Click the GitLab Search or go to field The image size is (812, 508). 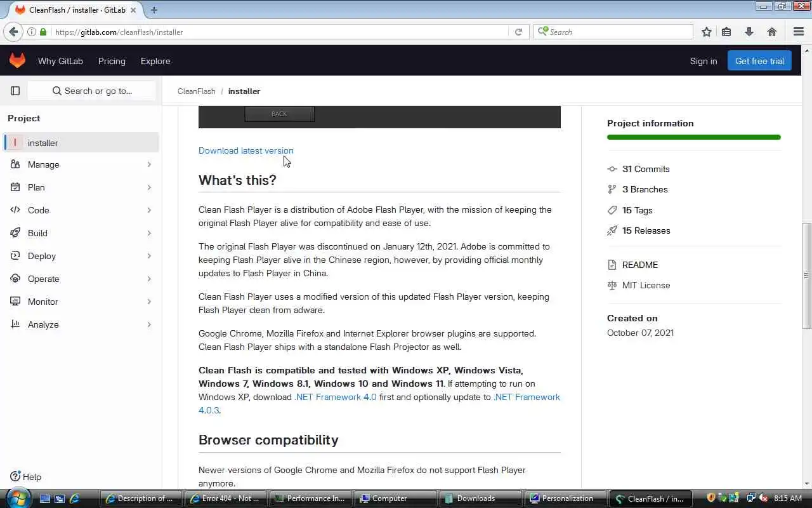92,91
